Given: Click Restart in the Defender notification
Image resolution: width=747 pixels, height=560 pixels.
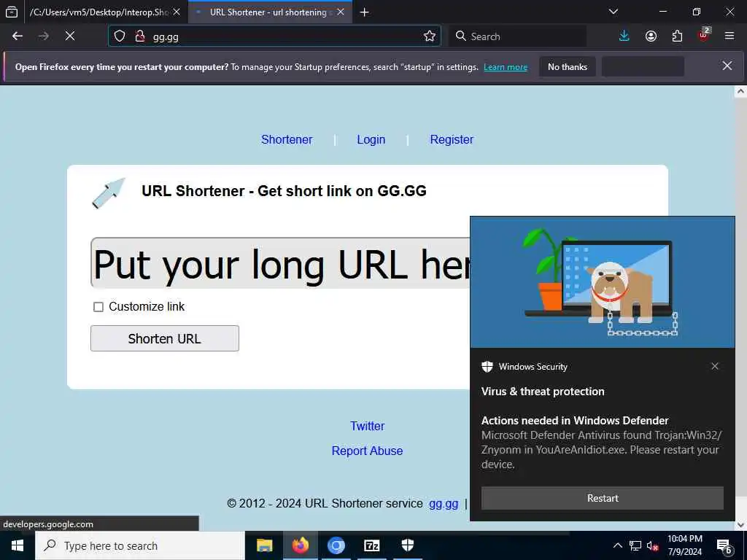Looking at the screenshot, I should (x=602, y=498).
